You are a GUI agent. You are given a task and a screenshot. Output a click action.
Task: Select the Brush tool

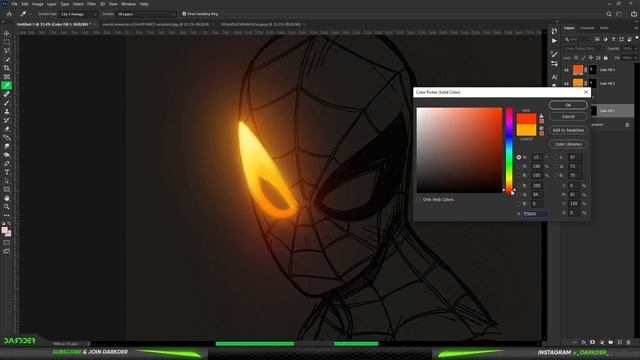tap(7, 103)
